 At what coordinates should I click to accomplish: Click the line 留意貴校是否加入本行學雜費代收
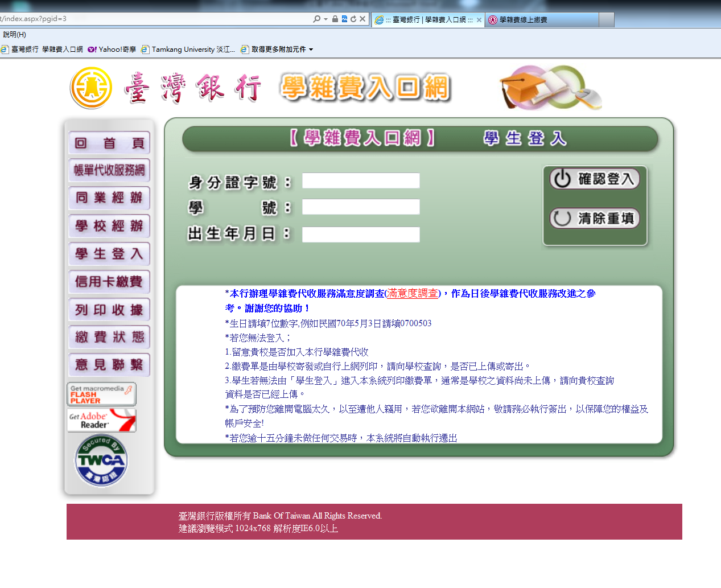[296, 352]
